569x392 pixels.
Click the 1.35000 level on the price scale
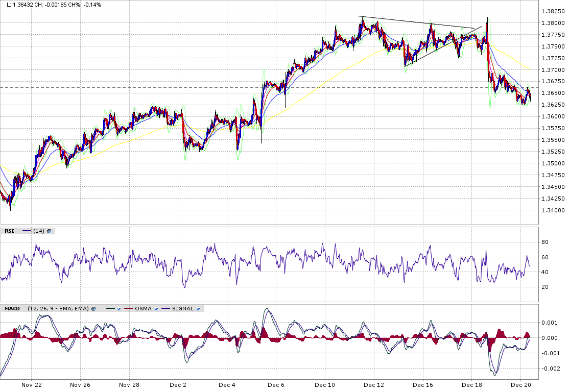click(x=552, y=164)
